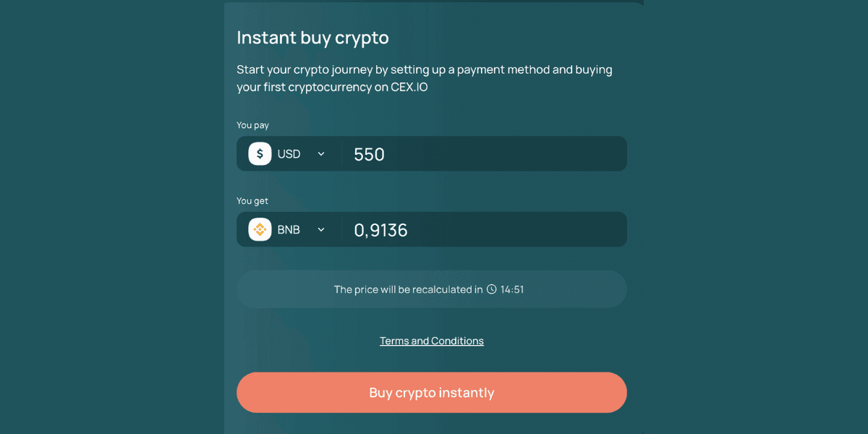Viewport: 868px width, 434px height.
Task: Click the 'Instant buy crypto' heading
Action: 312,38
